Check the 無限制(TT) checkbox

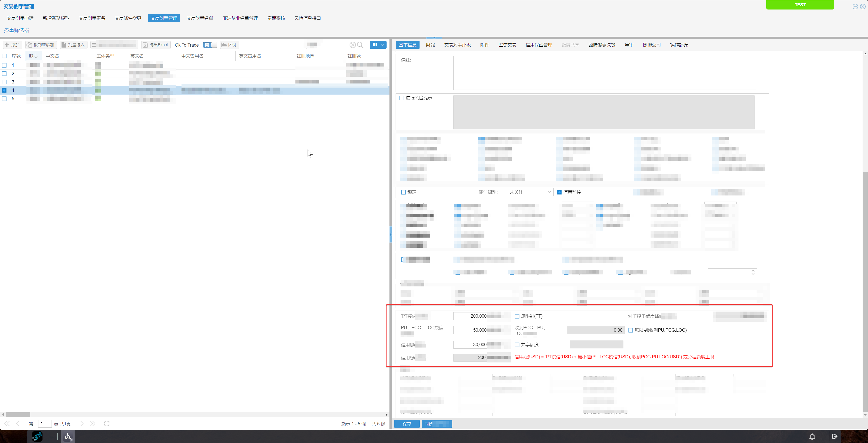[517, 317]
